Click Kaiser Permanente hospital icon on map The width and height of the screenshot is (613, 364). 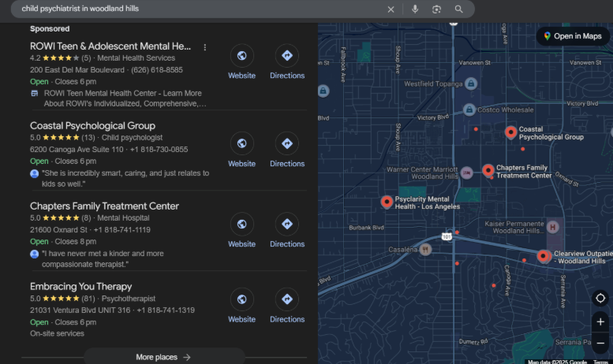pyautogui.click(x=552, y=227)
